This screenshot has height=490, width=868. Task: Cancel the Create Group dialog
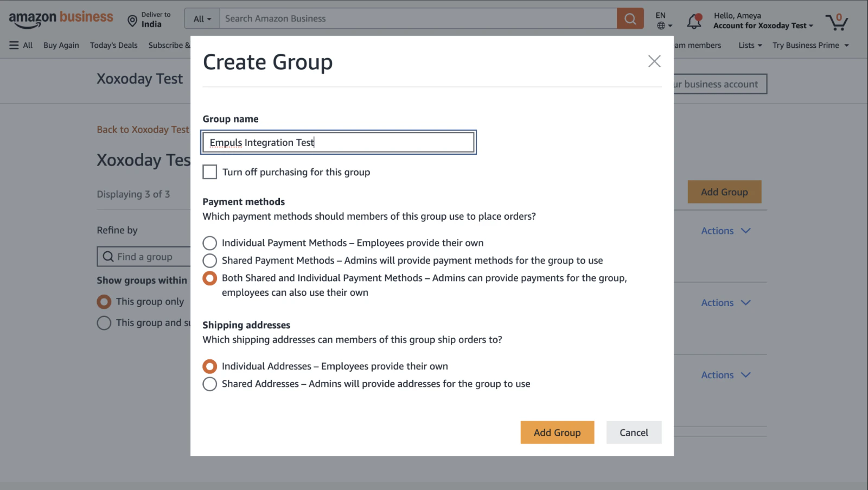[x=634, y=432]
